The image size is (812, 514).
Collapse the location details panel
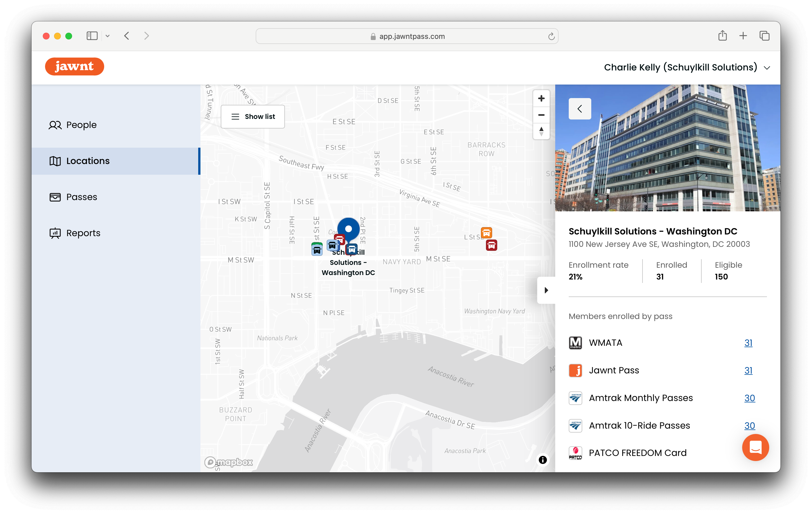click(546, 290)
